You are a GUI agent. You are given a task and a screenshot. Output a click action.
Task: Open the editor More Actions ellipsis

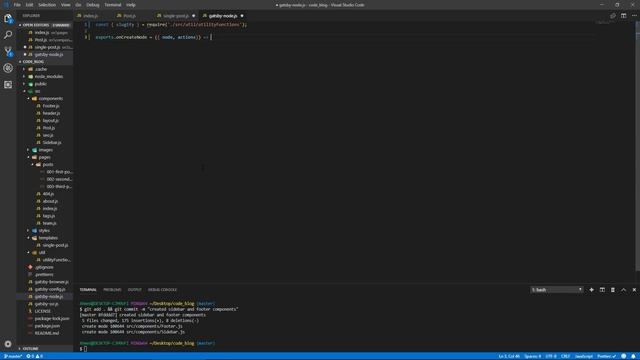(x=634, y=16)
